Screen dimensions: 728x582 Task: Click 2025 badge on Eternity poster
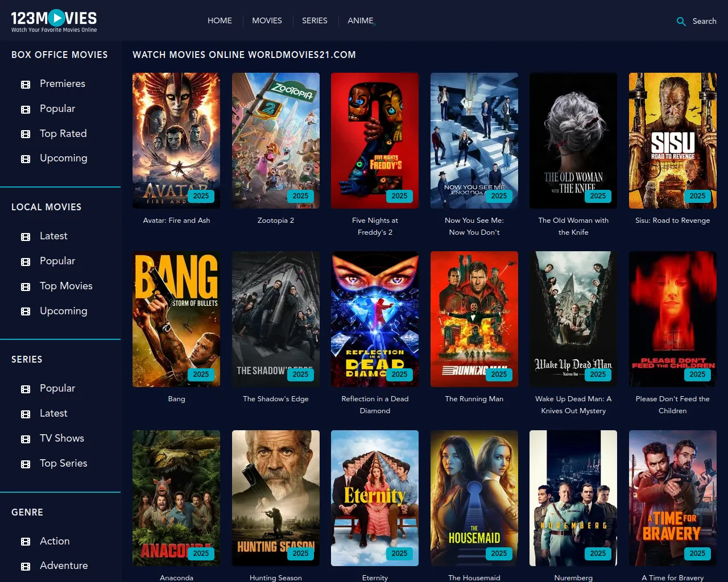pyautogui.click(x=399, y=554)
